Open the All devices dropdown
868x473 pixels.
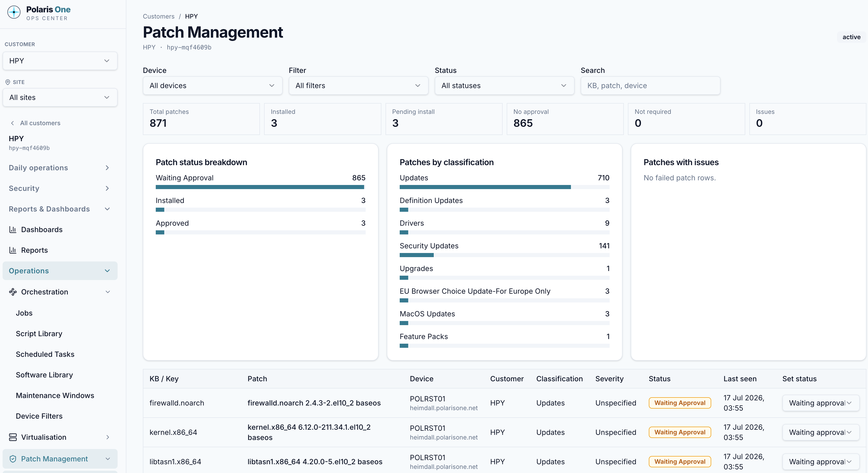[x=213, y=86]
